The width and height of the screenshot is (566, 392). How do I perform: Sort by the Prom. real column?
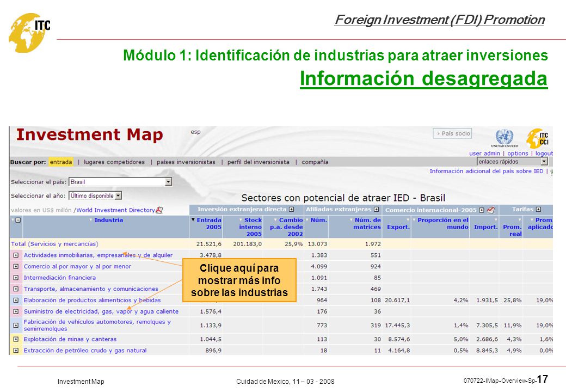513,230
